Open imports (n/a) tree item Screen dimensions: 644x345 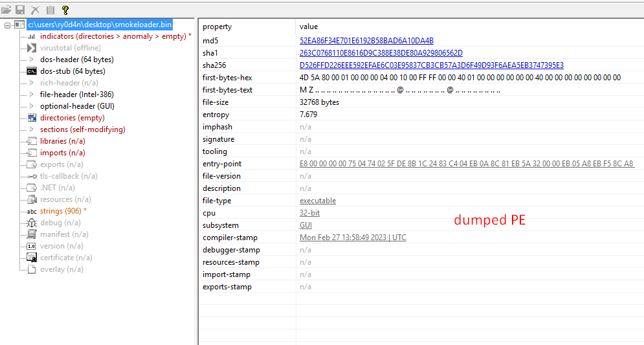pyautogui.click(x=62, y=153)
